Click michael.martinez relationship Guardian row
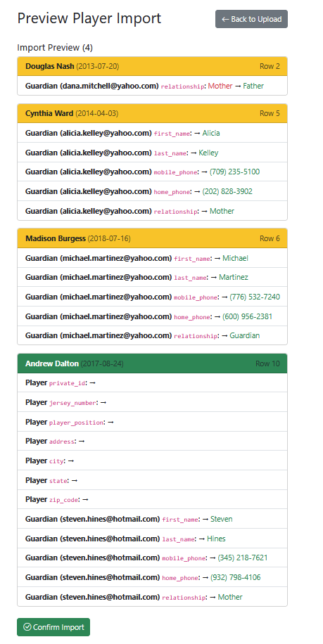 [152, 335]
